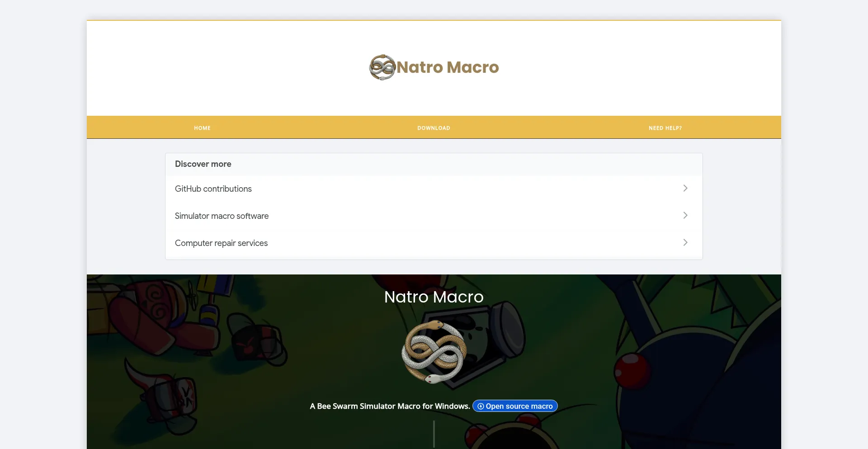Open the HOME navigation item
Image resolution: width=868 pixels, height=449 pixels.
pos(202,128)
